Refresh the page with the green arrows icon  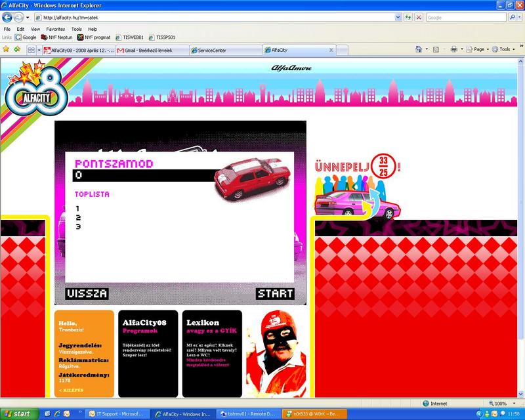(x=408, y=18)
